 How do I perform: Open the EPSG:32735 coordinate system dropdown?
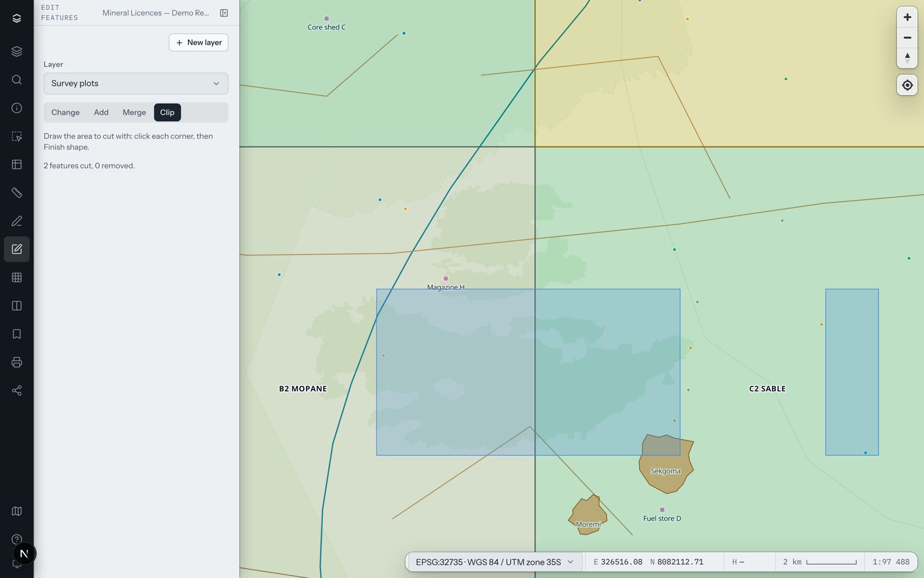tap(495, 562)
